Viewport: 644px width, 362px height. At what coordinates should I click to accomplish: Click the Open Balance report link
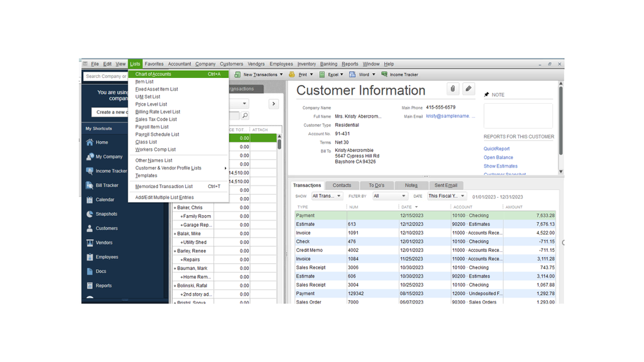pos(498,157)
